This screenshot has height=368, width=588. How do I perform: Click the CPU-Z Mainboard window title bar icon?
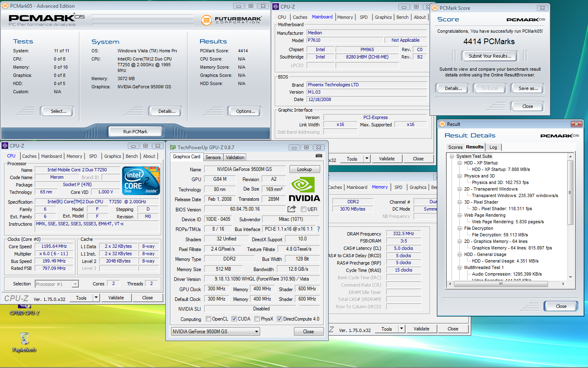[276, 7]
